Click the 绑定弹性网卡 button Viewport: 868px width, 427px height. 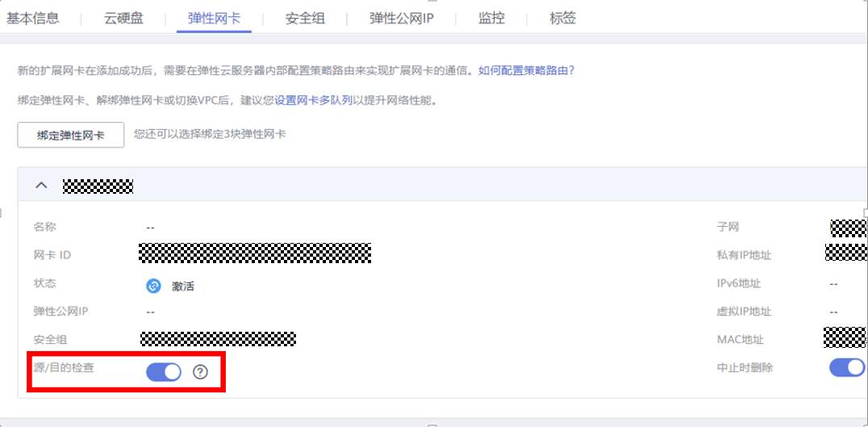pos(71,135)
